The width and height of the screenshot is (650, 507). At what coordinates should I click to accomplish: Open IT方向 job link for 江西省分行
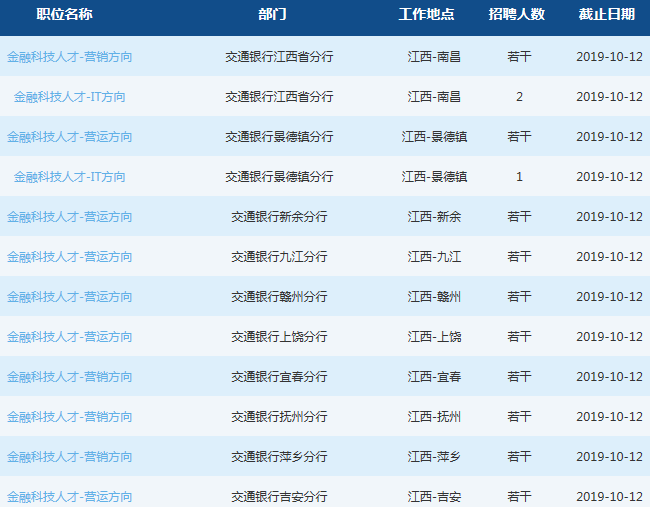tap(69, 97)
